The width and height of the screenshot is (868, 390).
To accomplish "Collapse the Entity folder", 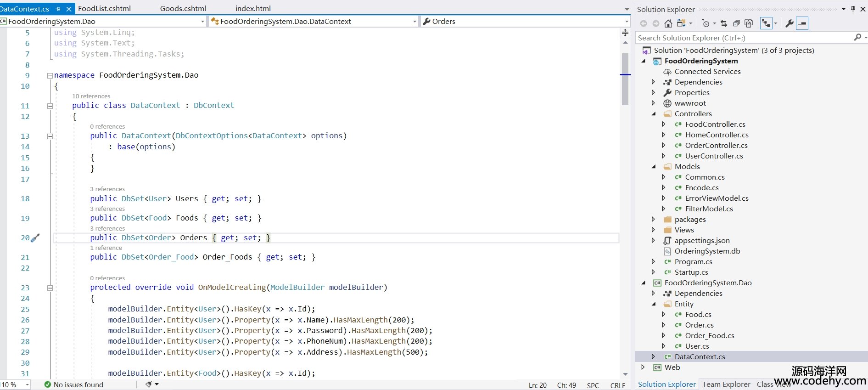I will coord(654,304).
